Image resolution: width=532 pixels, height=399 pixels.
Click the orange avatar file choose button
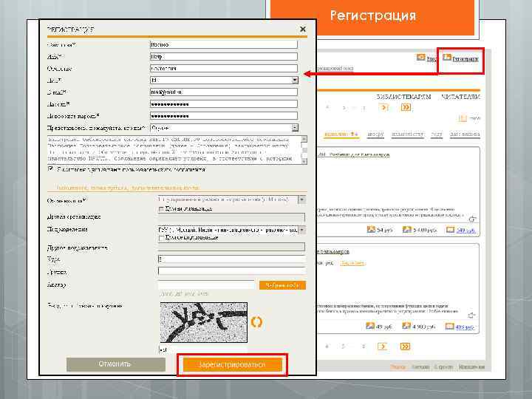(x=282, y=285)
